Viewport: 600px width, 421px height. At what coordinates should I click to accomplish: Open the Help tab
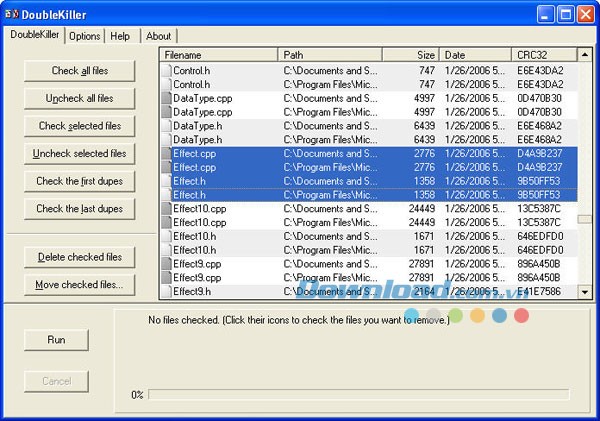point(120,36)
